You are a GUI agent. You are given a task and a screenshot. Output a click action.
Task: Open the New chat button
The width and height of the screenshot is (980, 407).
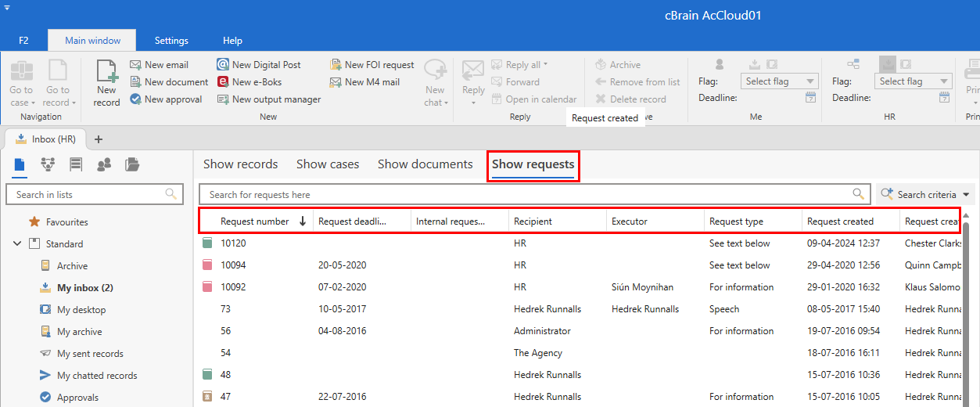[x=435, y=83]
